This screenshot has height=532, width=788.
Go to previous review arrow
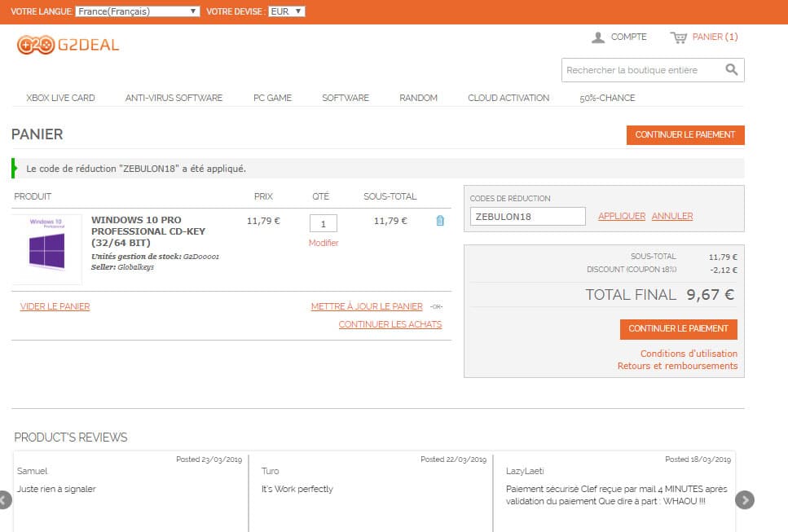click(x=4, y=500)
